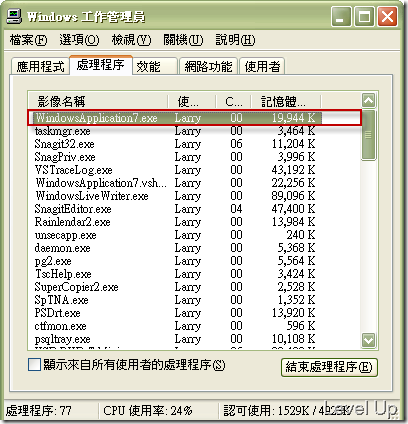
Task: Switch to the 處理程序 tab
Action: [101, 65]
